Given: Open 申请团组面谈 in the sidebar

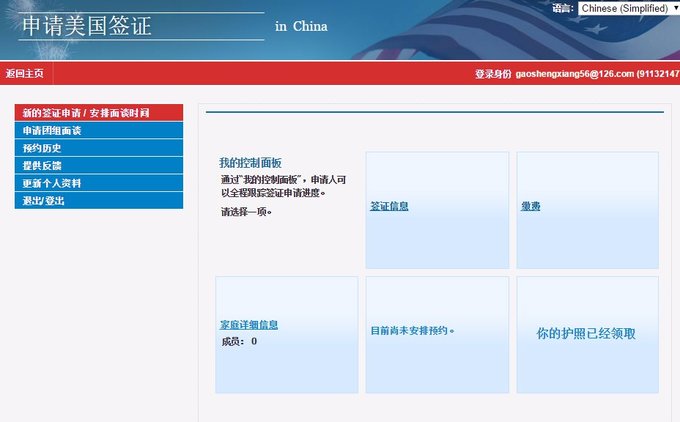Looking at the screenshot, I should [x=99, y=131].
